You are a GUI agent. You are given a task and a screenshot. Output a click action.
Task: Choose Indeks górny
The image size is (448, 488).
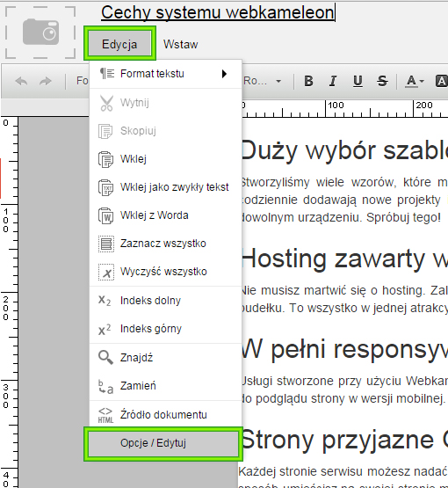[166, 329]
